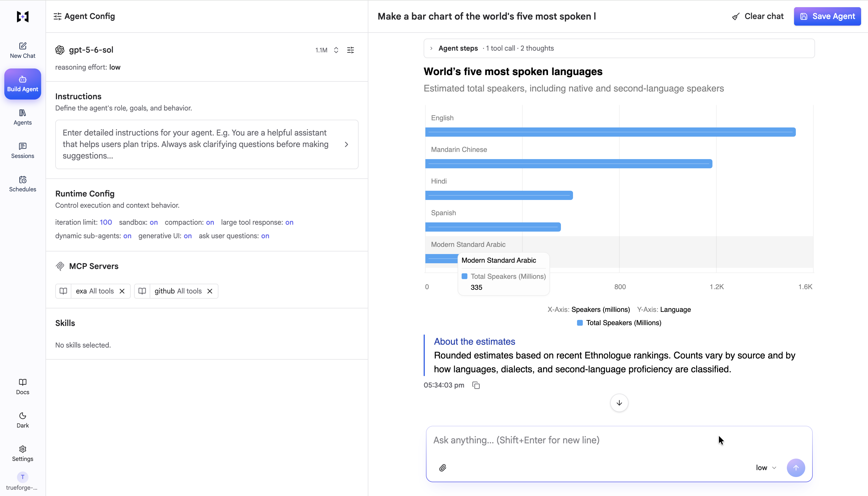
Task: Open the github server docs book icon
Action: pyautogui.click(x=142, y=291)
